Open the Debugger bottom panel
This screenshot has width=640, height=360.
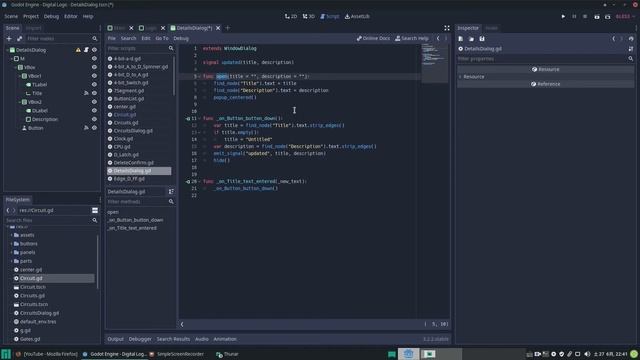140,339
